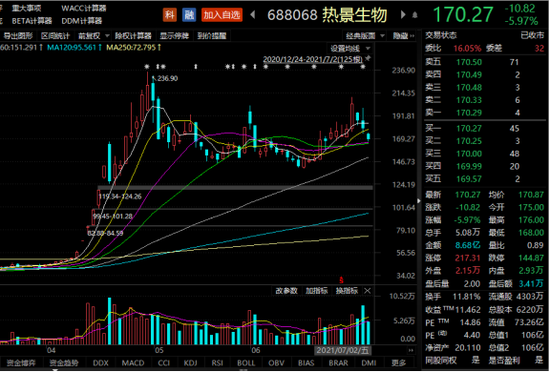Viewport: 550px width, 372px height.
Task: Toggle 显示停牌 display option
Action: click(174, 36)
